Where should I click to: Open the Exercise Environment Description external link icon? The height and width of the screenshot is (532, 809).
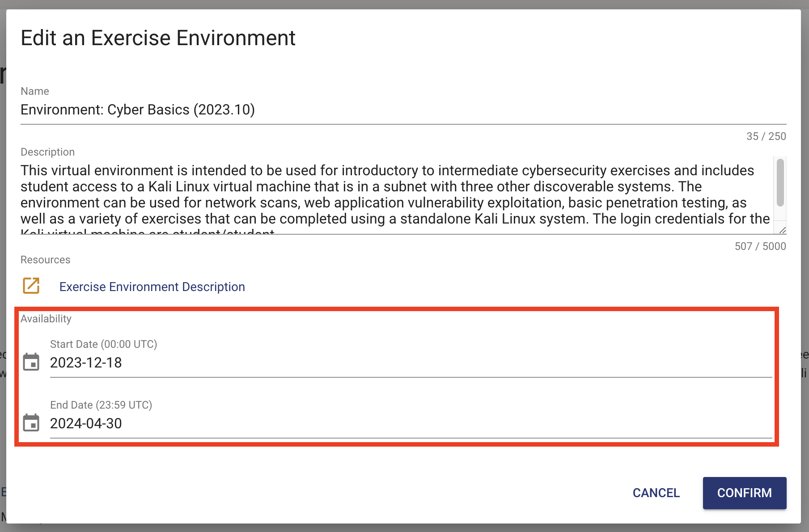(30, 286)
